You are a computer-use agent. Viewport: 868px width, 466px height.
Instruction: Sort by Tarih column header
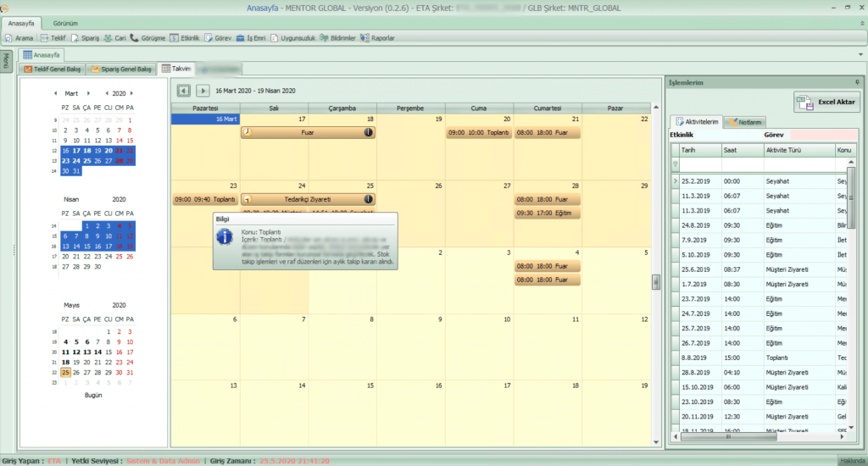699,150
